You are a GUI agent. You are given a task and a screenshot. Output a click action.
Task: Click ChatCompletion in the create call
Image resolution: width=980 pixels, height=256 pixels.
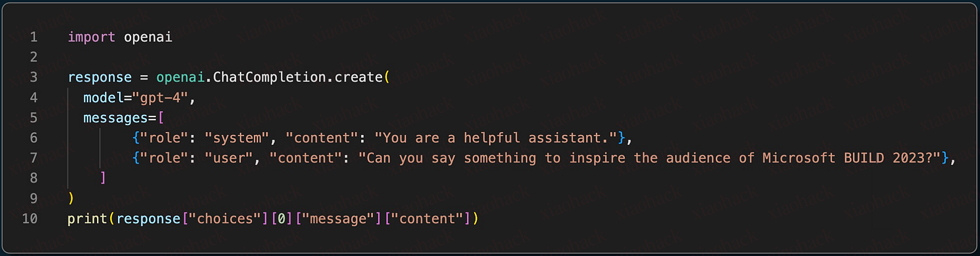click(x=269, y=77)
